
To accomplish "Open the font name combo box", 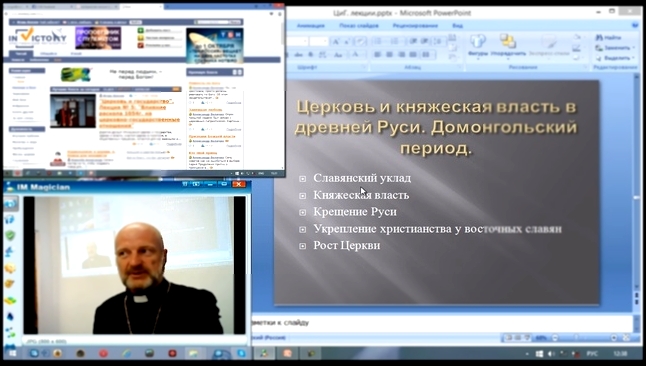I will tap(297, 41).
